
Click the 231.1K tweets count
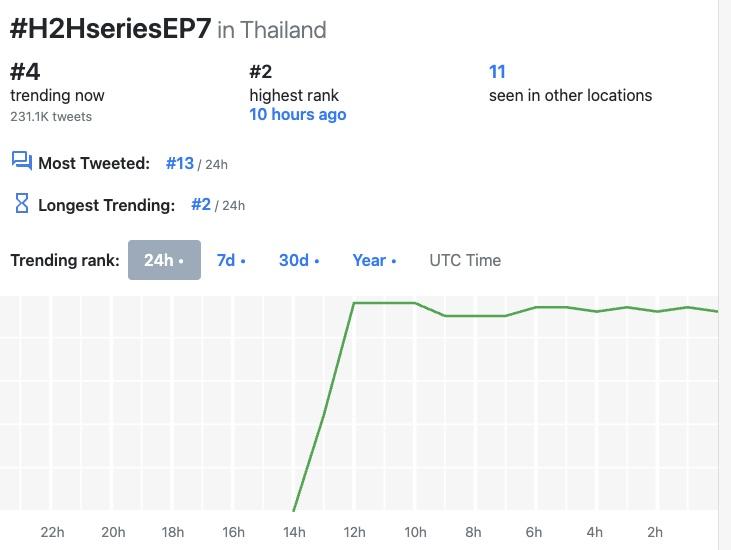(51, 116)
